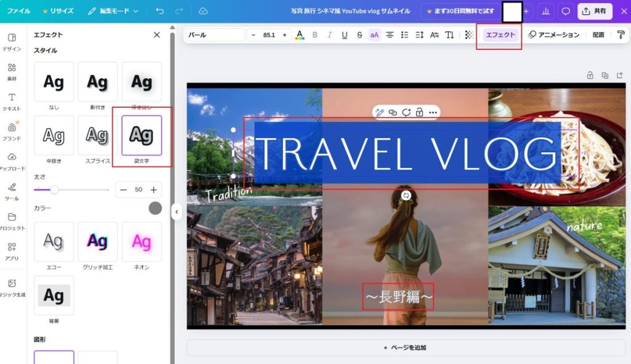This screenshot has height=364, width=631.
Task: Open the text color picker (A icon)
Action: [299, 35]
